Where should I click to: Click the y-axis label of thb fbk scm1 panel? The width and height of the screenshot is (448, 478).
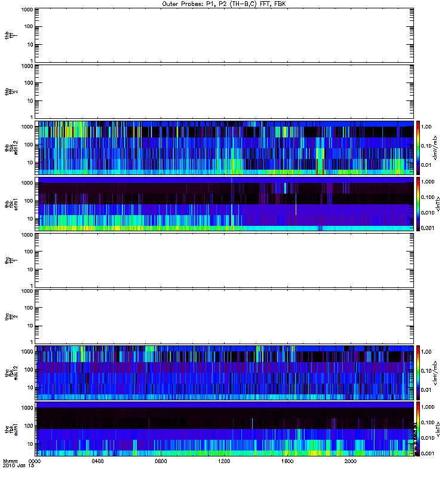[x=11, y=204]
